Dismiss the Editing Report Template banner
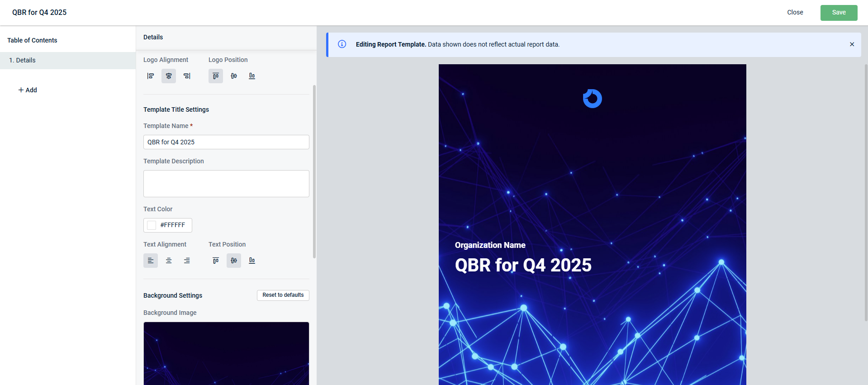Viewport: 868px width, 385px height. tap(852, 44)
